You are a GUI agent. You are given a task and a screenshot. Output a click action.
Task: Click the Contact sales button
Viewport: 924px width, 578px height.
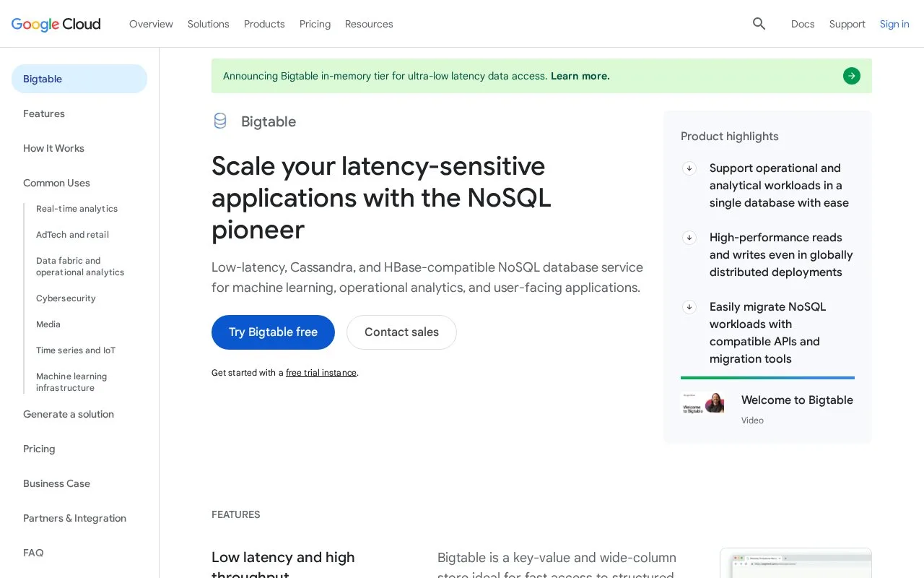[x=401, y=332]
